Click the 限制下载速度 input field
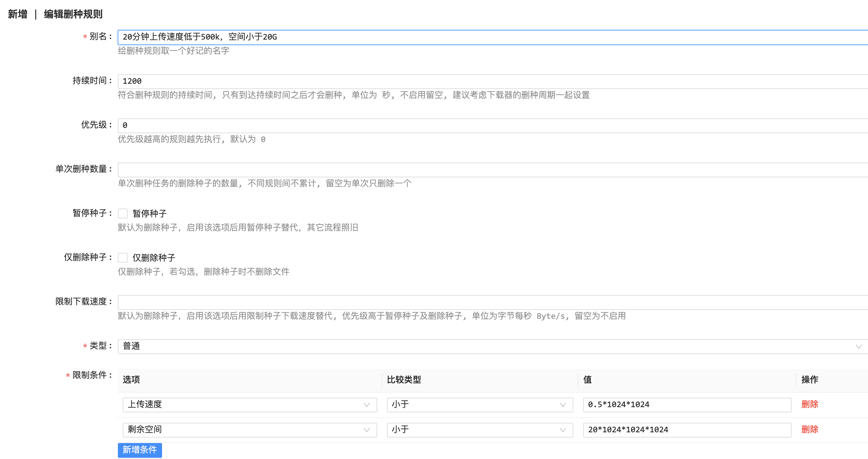 click(x=492, y=302)
